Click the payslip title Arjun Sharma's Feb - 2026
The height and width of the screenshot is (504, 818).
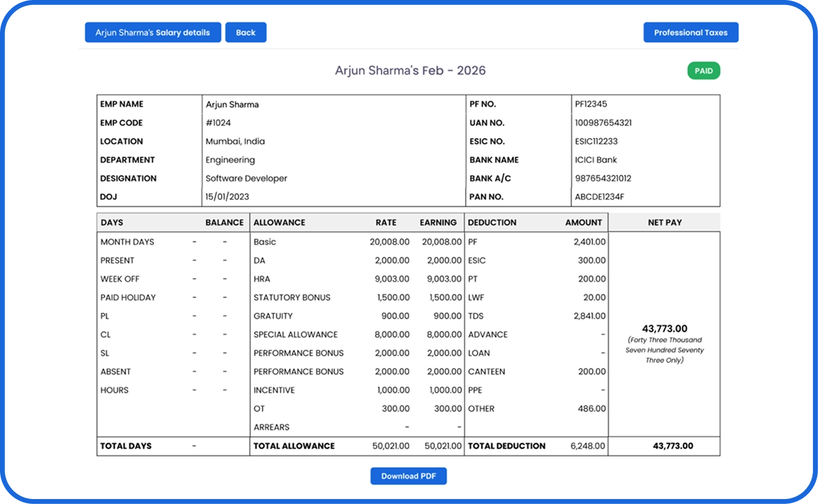410,70
